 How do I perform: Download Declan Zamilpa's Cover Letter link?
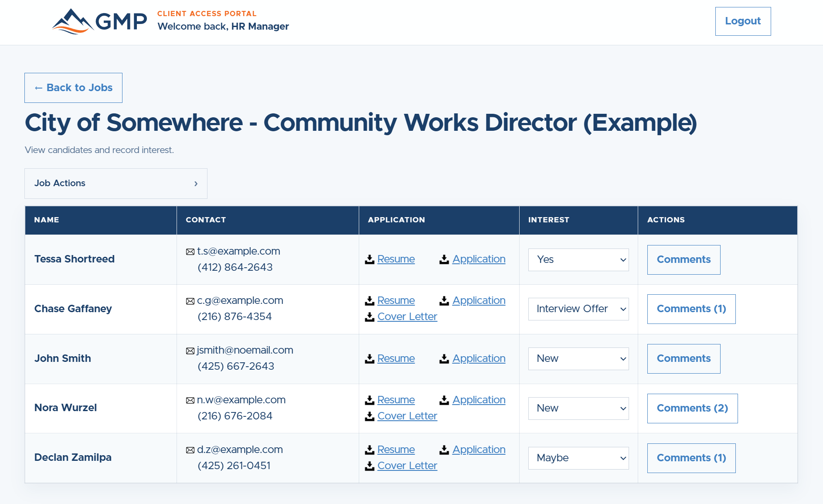[407, 466]
